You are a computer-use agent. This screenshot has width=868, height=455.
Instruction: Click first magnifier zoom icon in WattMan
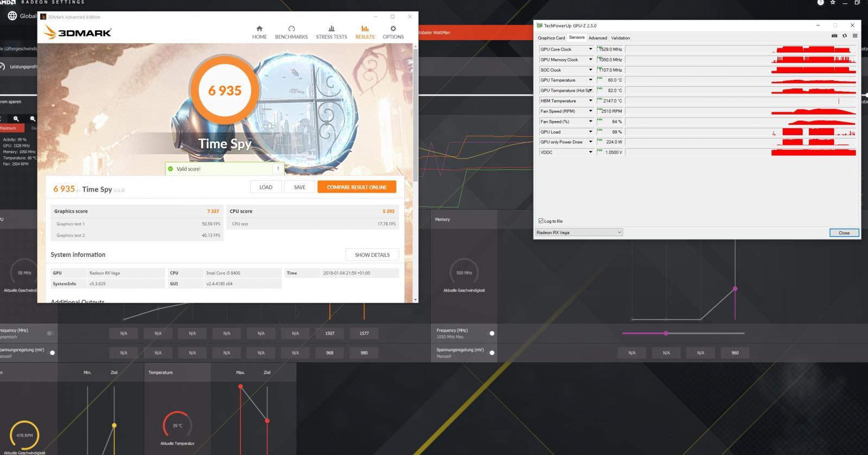tap(16, 118)
